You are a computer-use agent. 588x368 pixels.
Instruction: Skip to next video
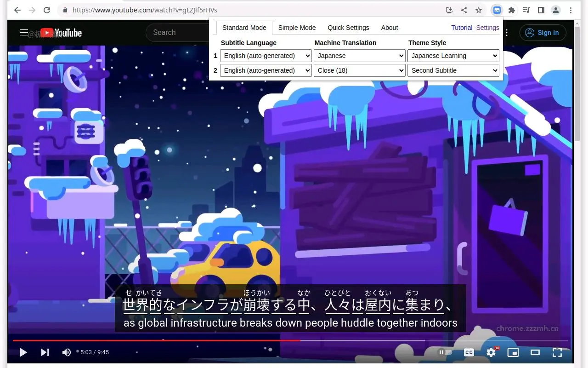[x=45, y=352]
